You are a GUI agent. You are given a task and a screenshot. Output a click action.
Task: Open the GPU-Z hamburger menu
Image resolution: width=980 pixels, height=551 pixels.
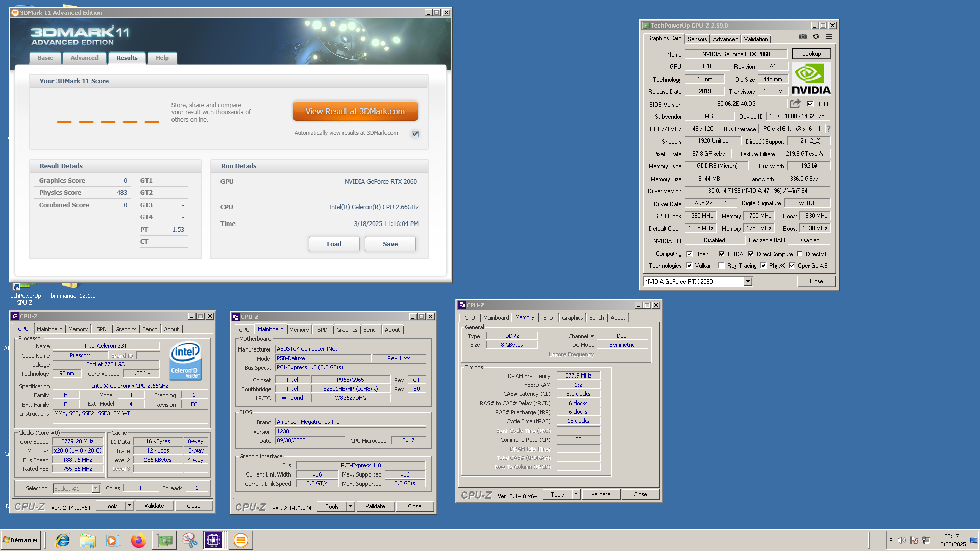click(x=829, y=36)
